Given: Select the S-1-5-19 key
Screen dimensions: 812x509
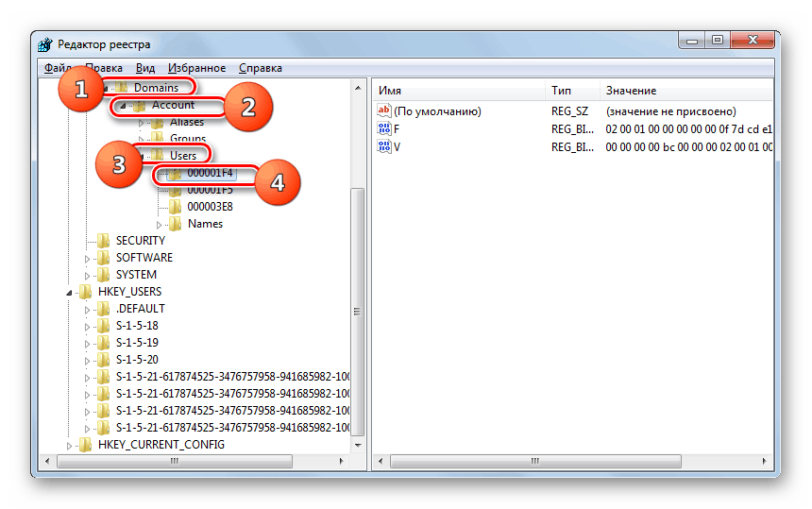Looking at the screenshot, I should (x=137, y=343).
